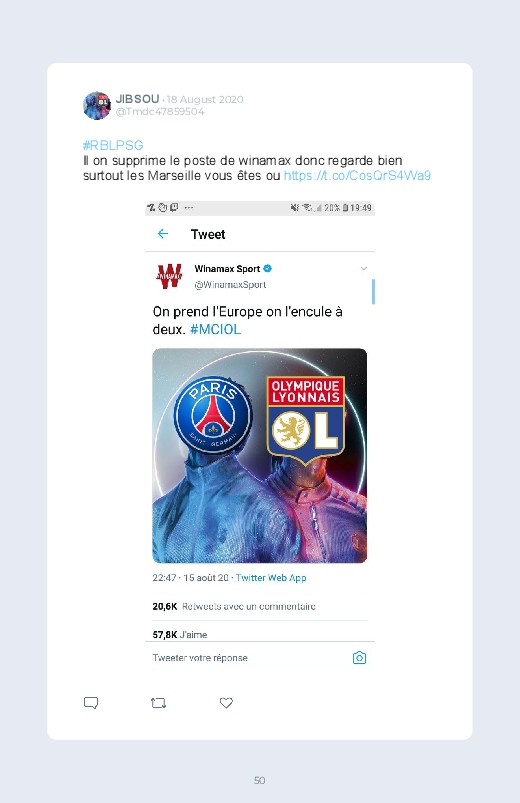
Task: Open the #MCIOL hashtag
Action: point(215,329)
